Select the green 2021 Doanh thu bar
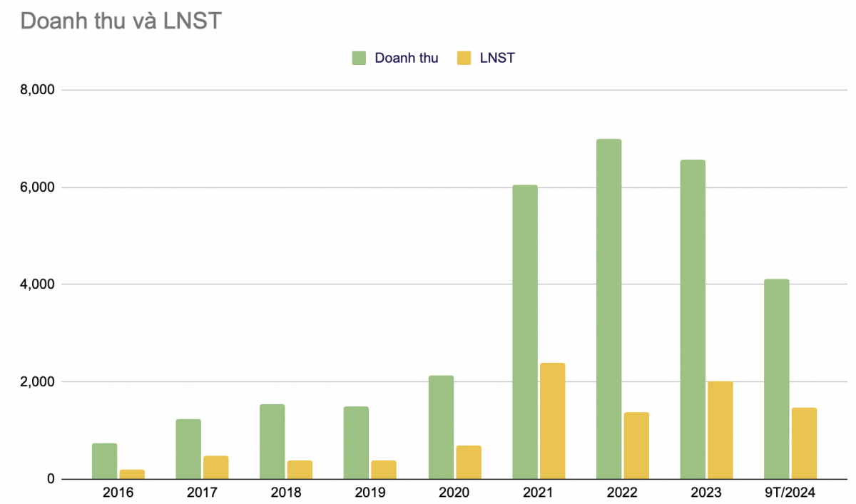The height and width of the screenshot is (504, 856). tap(525, 332)
